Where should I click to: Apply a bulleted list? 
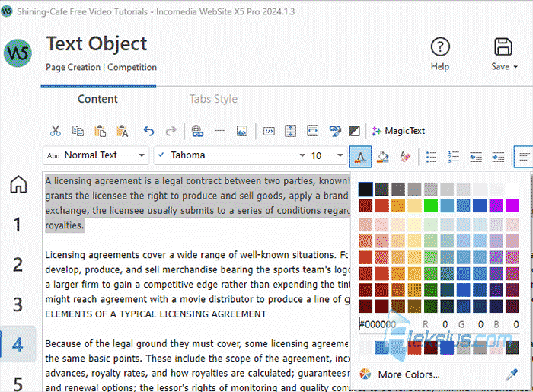pos(432,157)
